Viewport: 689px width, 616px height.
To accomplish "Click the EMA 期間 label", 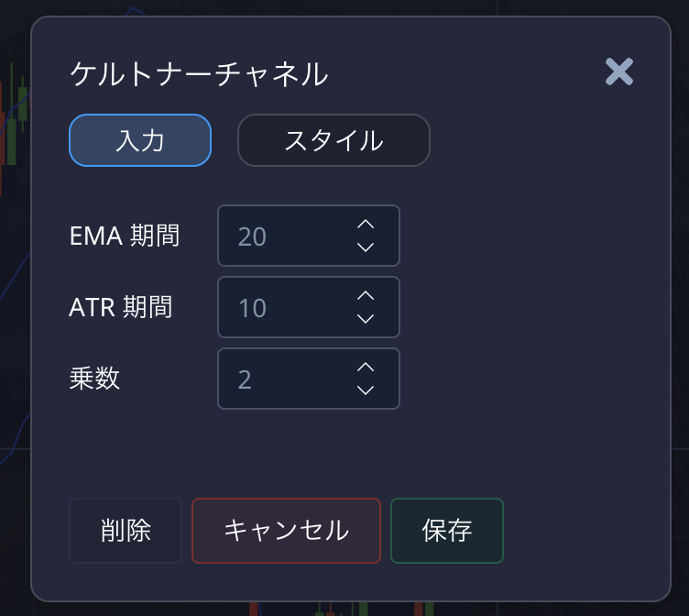I will pyautogui.click(x=125, y=236).
